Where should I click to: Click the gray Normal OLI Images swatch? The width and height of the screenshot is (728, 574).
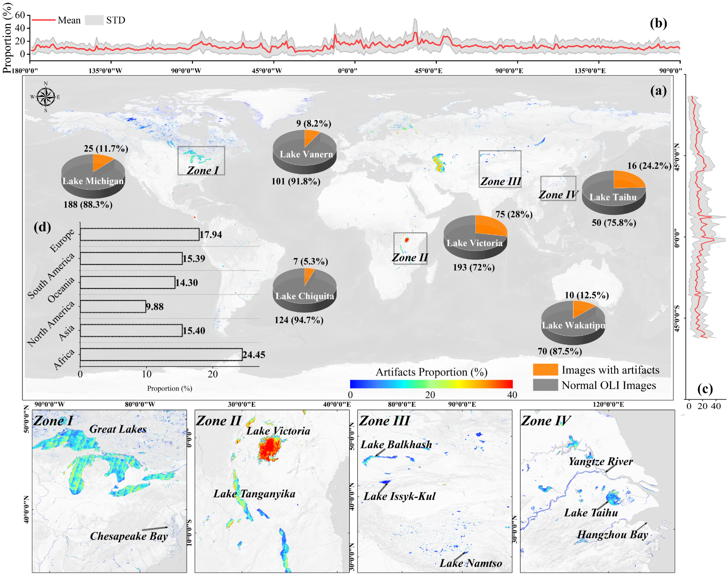coord(545,385)
